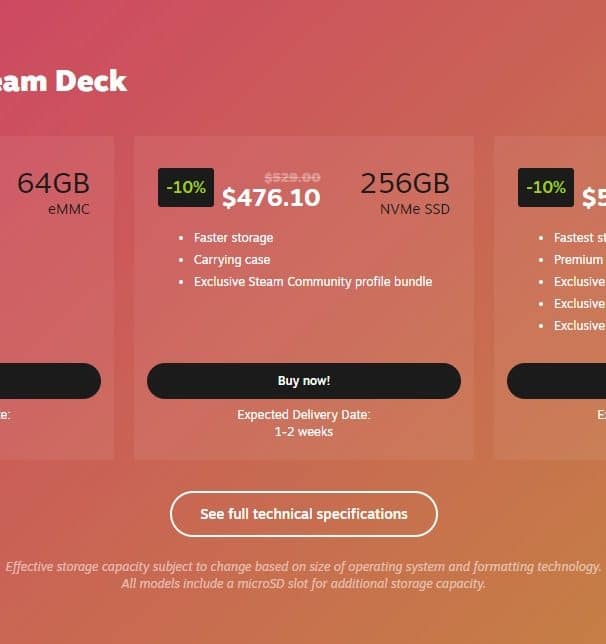
Task: Click the Steam Deck heading
Action: 63,81
